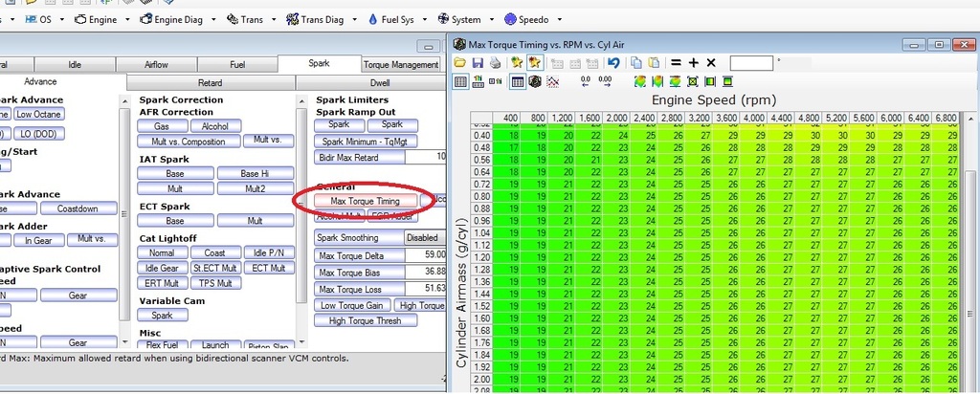Viewport: 980px width, 394px height.
Task: Click the Max Torque Loss value field
Action: [426, 289]
